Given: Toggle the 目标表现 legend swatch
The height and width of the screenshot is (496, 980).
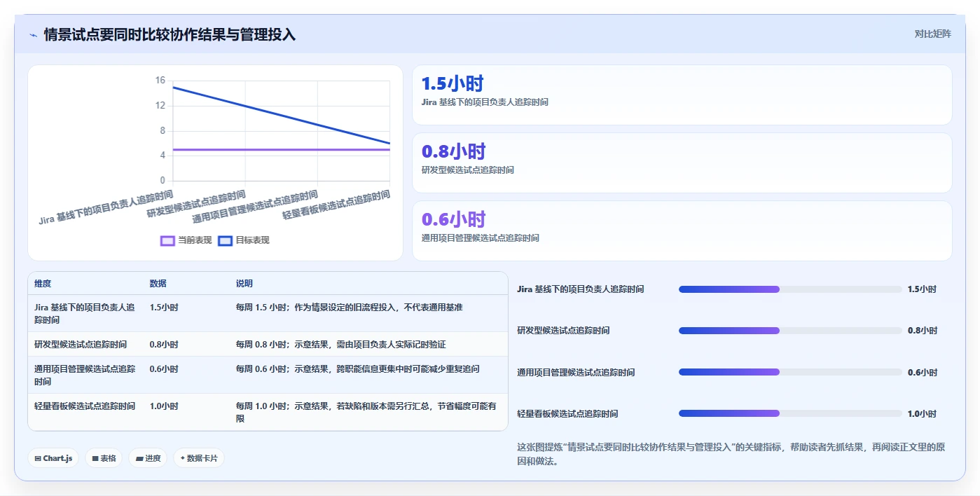Looking at the screenshot, I should 225,240.
